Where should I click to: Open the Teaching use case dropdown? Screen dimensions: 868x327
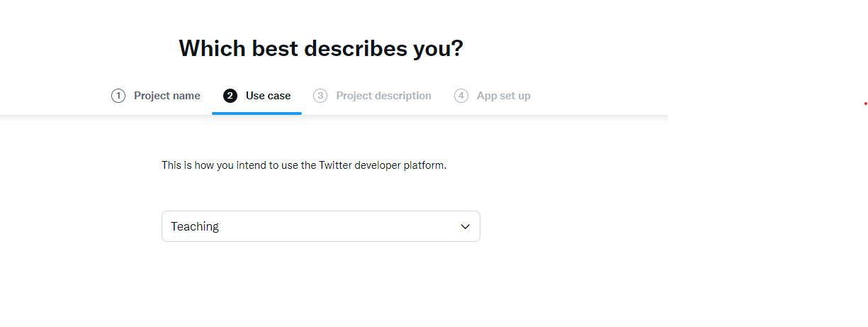(321, 226)
